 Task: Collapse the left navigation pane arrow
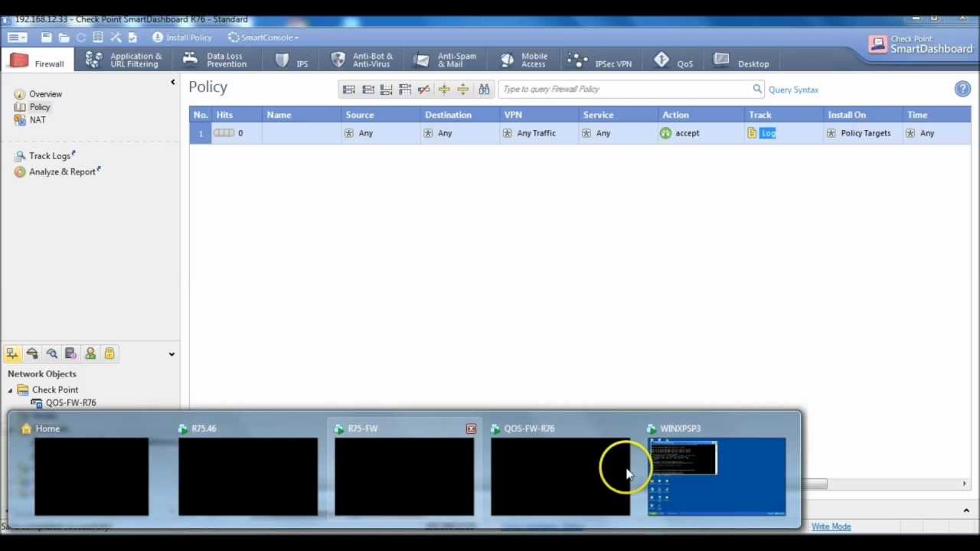pyautogui.click(x=172, y=82)
